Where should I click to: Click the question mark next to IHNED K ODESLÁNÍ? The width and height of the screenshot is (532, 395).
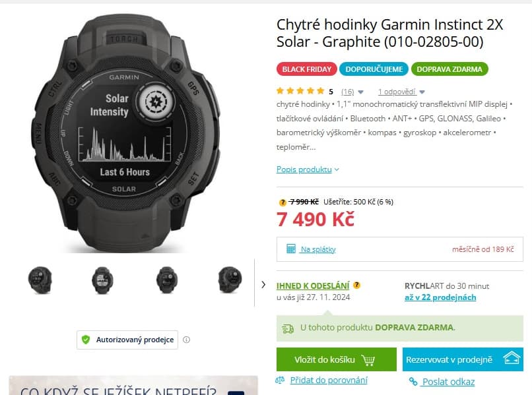(356, 285)
